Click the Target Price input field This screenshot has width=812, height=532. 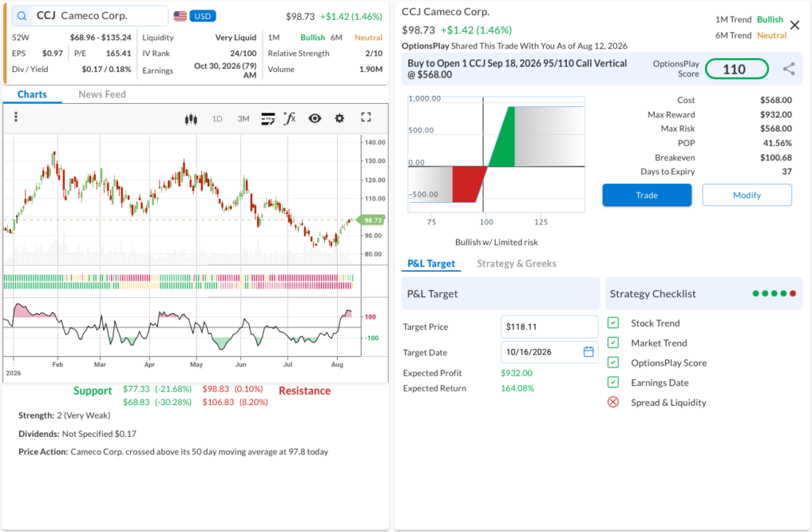coord(549,327)
